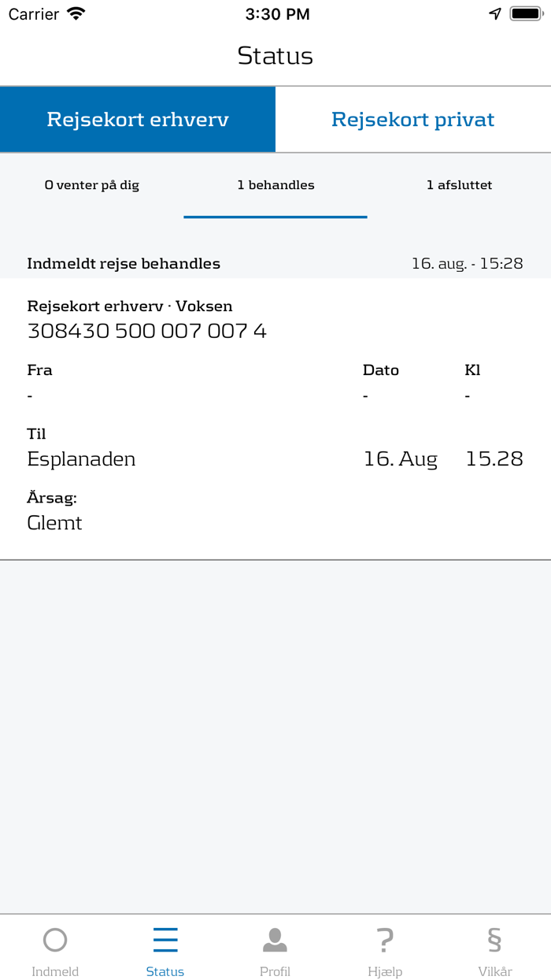Tap the battery indicator icon
Image resolution: width=551 pixels, height=980 pixels.
coord(526,13)
